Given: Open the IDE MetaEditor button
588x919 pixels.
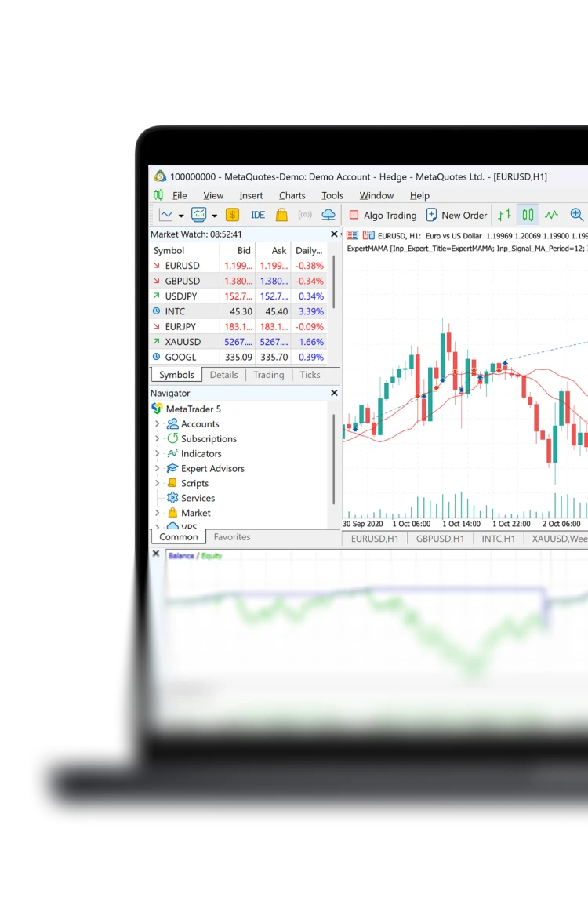Looking at the screenshot, I should pyautogui.click(x=258, y=215).
